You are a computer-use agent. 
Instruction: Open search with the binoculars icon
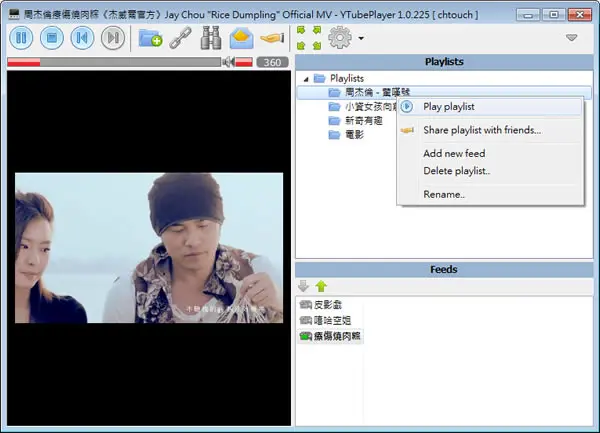click(211, 38)
